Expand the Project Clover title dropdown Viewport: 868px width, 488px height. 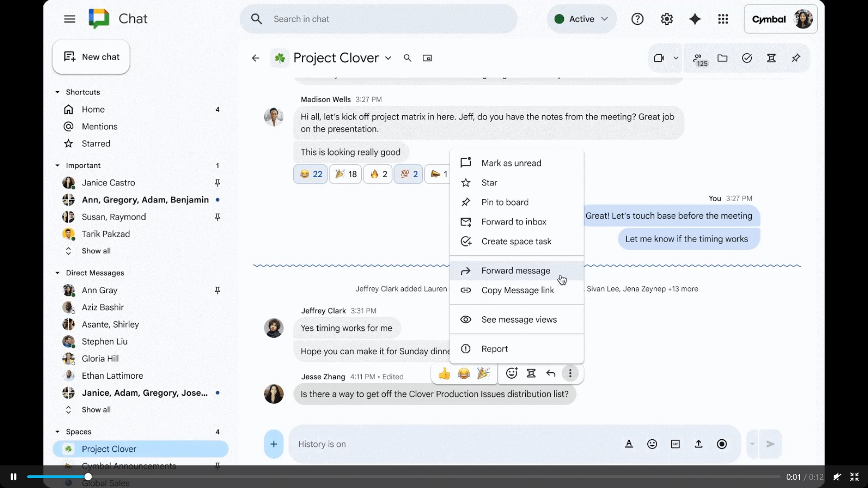[x=388, y=58]
